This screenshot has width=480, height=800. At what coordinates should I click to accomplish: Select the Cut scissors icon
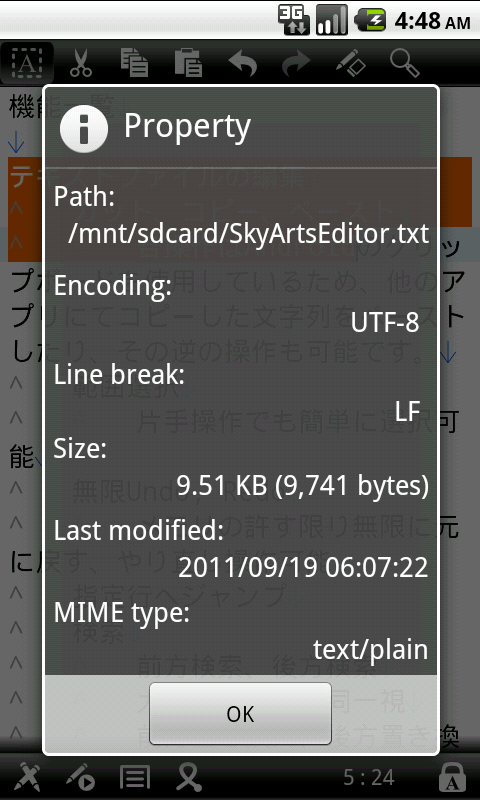click(81, 63)
